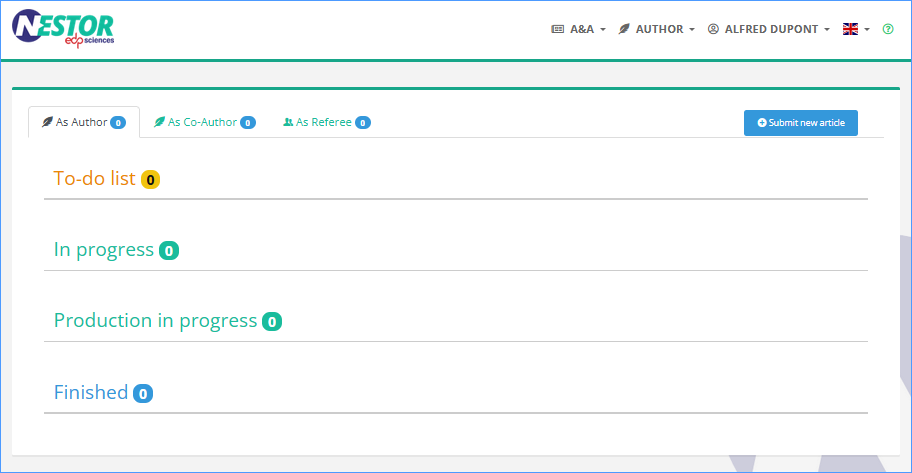Viewport: 912px width, 473px height.
Task: Select the As Author tab
Action: 84,122
